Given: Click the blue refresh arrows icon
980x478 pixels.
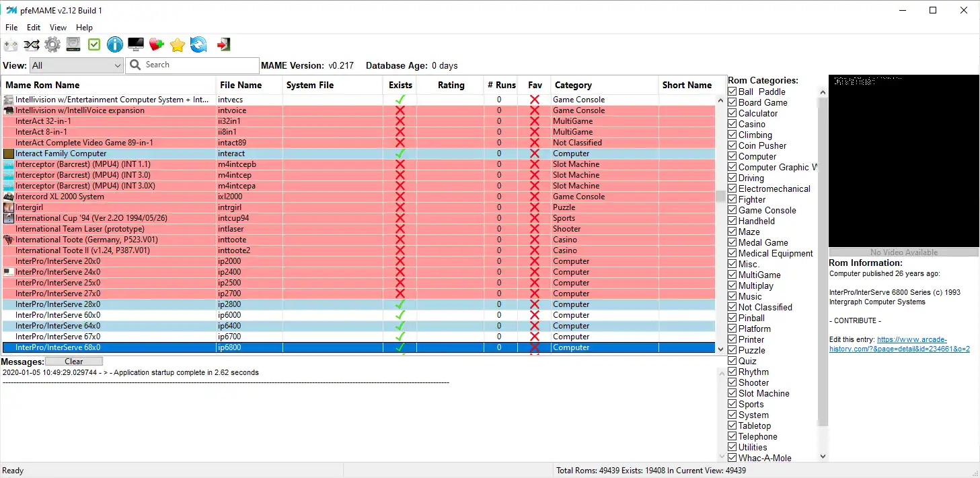Looking at the screenshot, I should coord(198,45).
